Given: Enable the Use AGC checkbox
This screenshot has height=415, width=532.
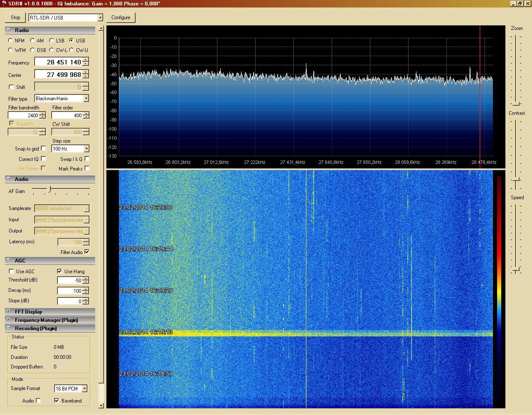Looking at the screenshot, I should (x=12, y=272).
